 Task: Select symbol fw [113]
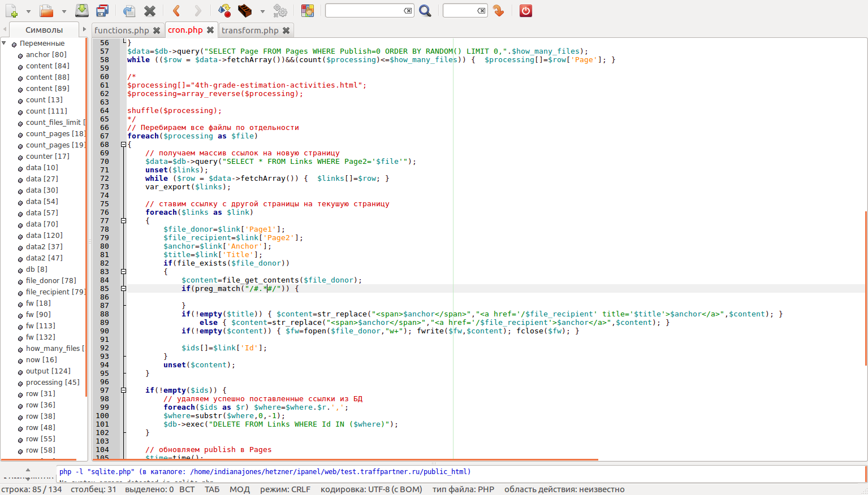coord(40,326)
